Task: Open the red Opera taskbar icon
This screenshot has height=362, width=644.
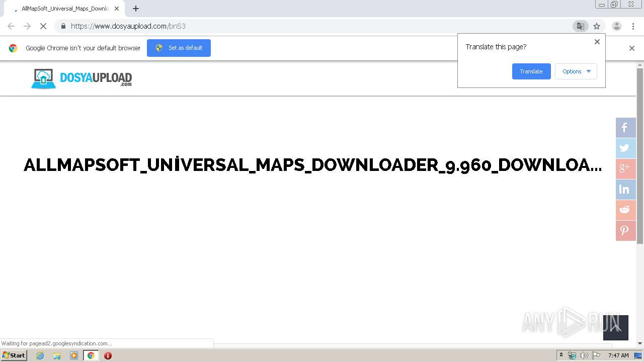Action: tap(108, 355)
